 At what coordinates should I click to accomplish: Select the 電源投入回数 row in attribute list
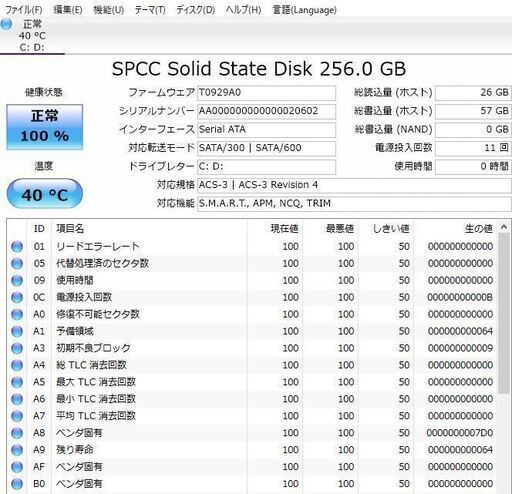252,297
